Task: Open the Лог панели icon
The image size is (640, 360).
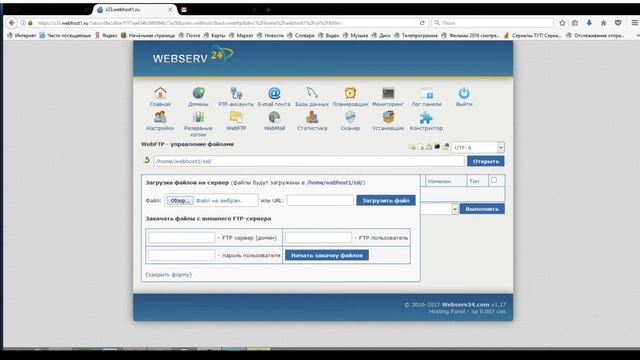Action: click(426, 93)
